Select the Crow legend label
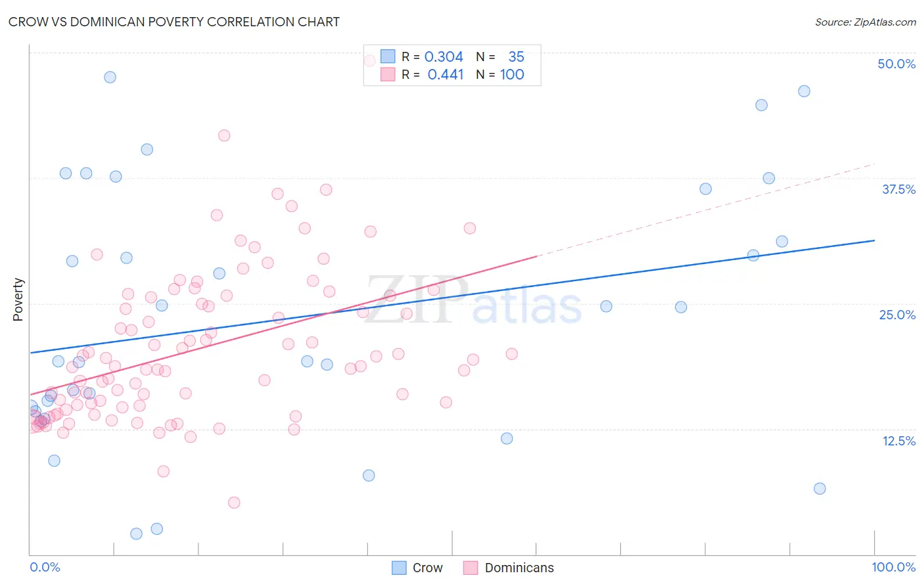The height and width of the screenshot is (586, 924). pos(428,568)
